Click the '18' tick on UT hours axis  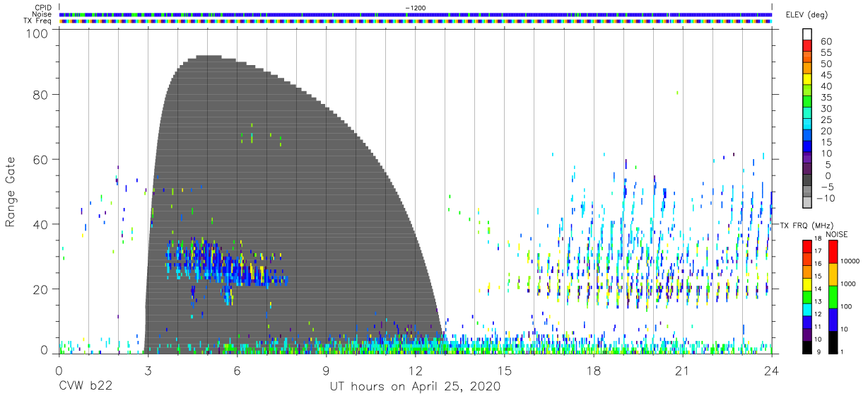pos(594,370)
